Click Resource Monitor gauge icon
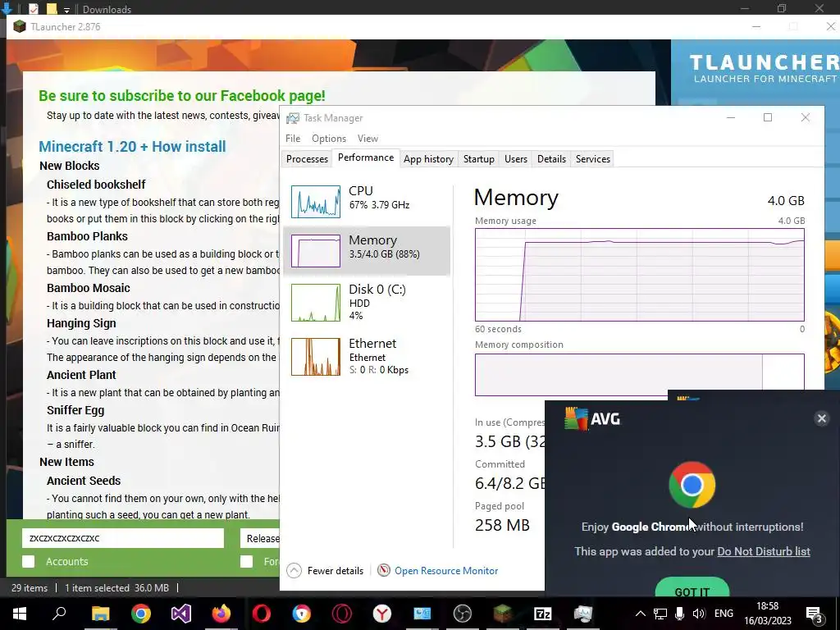840x630 pixels. click(384, 571)
